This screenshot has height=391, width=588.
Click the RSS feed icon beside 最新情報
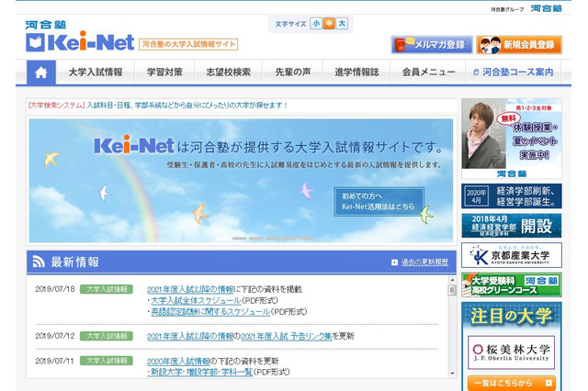point(39,262)
